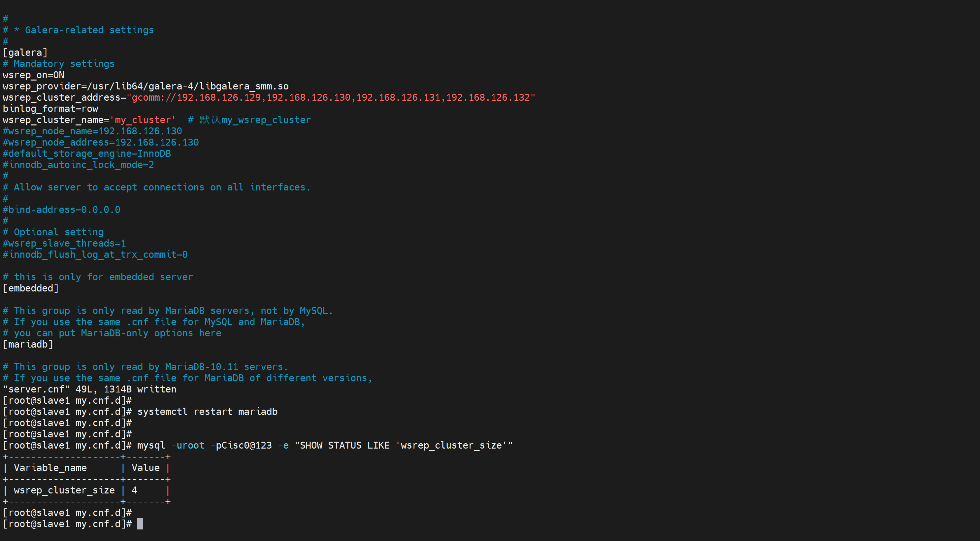
Task: Click the wsrep_provider library path line
Action: point(145,86)
